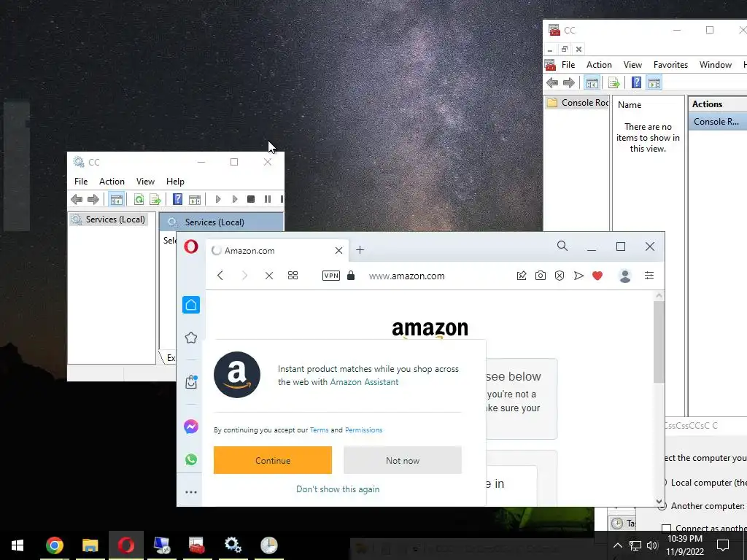747x560 pixels.
Task: Open the Permissions link
Action: point(363,430)
